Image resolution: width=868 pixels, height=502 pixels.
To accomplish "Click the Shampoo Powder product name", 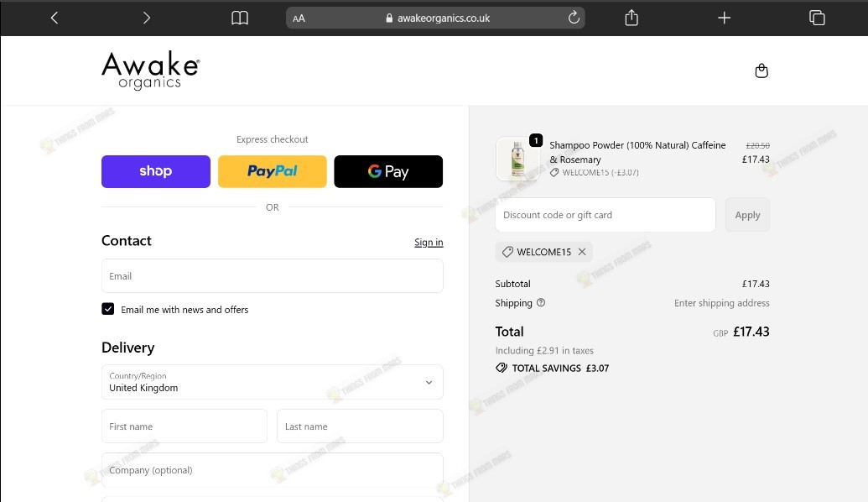I will click(637, 153).
